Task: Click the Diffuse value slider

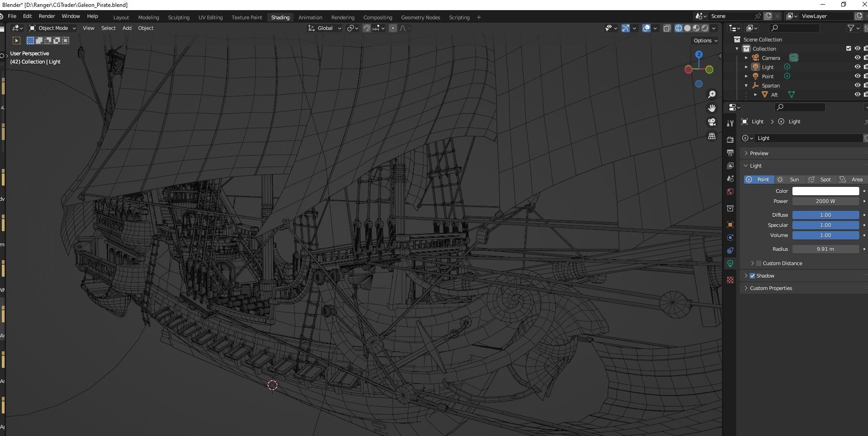Action: (826, 215)
